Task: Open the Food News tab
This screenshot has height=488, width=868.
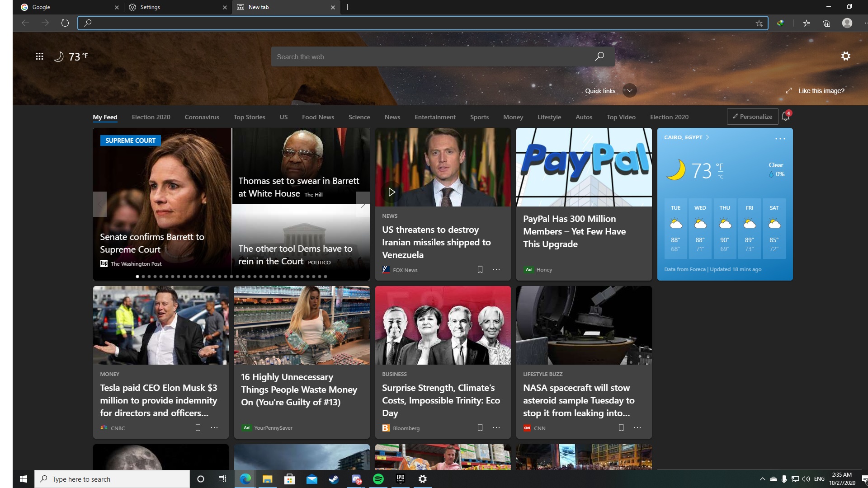Action: tap(318, 117)
